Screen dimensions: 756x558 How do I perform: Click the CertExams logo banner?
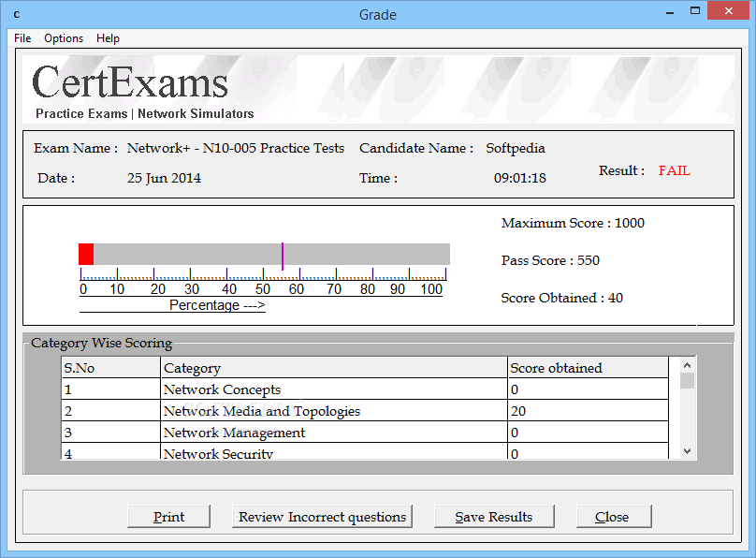(379, 89)
